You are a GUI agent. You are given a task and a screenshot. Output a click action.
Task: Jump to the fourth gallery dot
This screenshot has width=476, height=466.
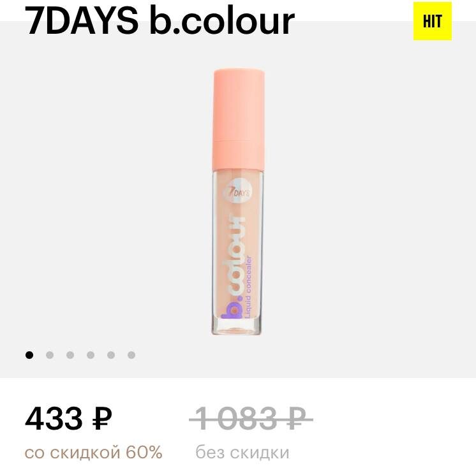coord(91,355)
